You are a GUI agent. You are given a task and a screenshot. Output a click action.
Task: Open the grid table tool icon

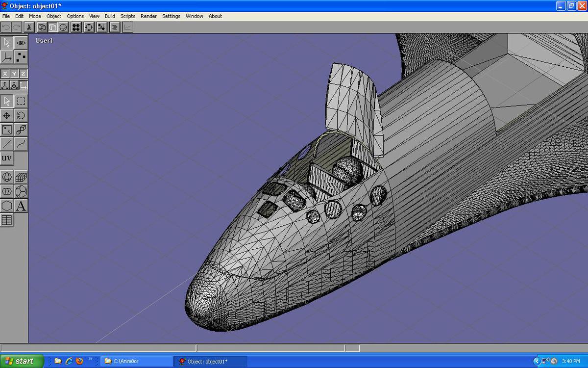7,220
